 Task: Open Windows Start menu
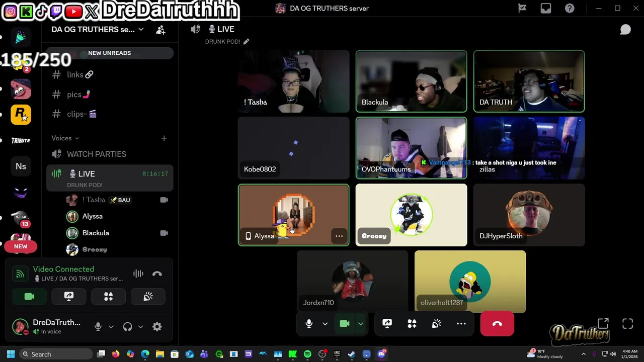click(11, 354)
